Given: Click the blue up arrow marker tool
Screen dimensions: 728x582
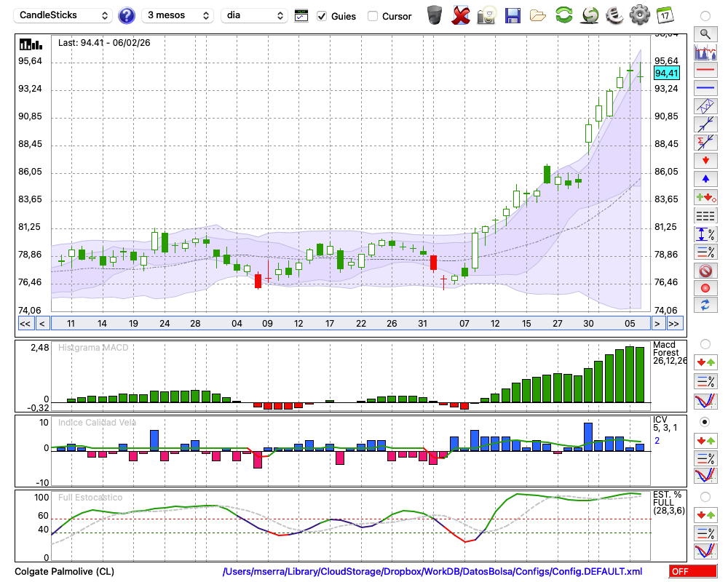Looking at the screenshot, I should click(x=705, y=178).
